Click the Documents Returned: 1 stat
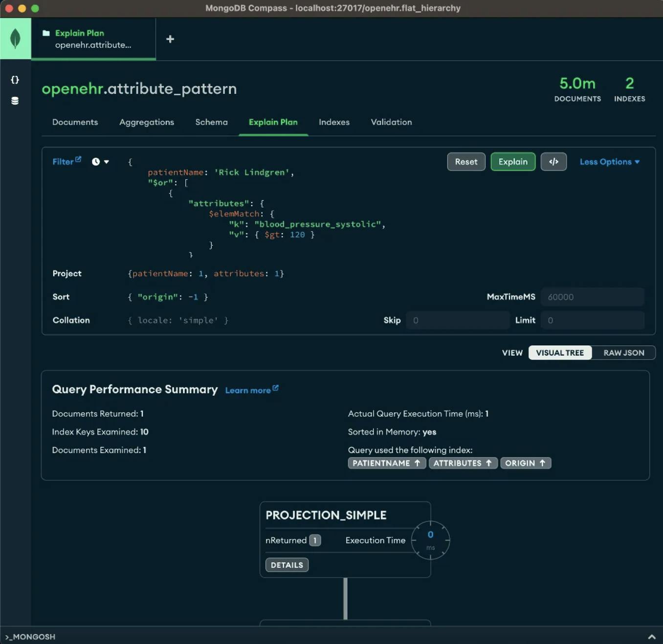The image size is (663, 644). tap(98, 414)
